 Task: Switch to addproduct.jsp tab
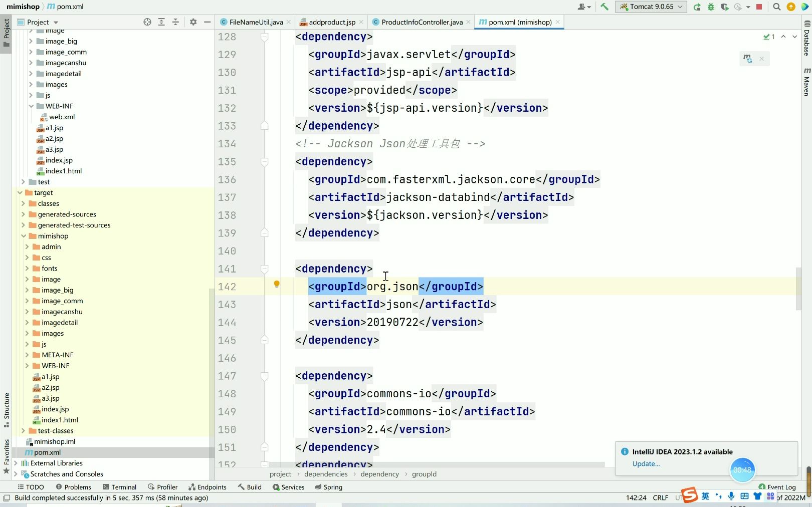tap(331, 22)
